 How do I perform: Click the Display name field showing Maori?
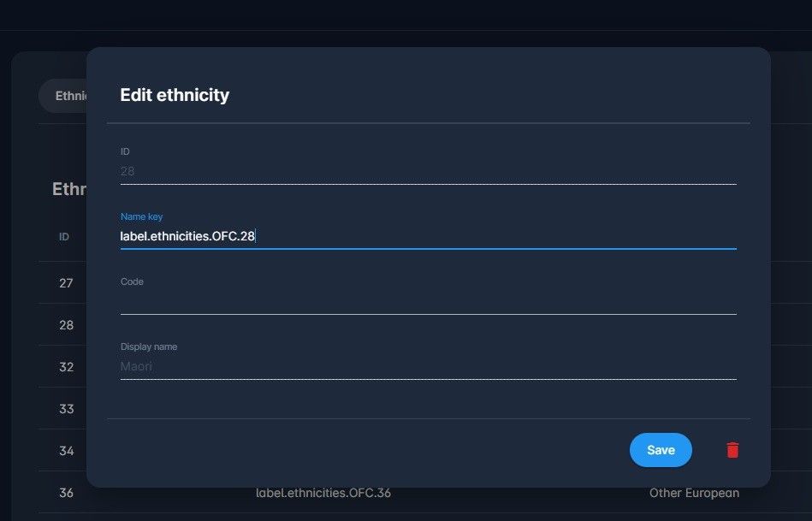(x=428, y=366)
